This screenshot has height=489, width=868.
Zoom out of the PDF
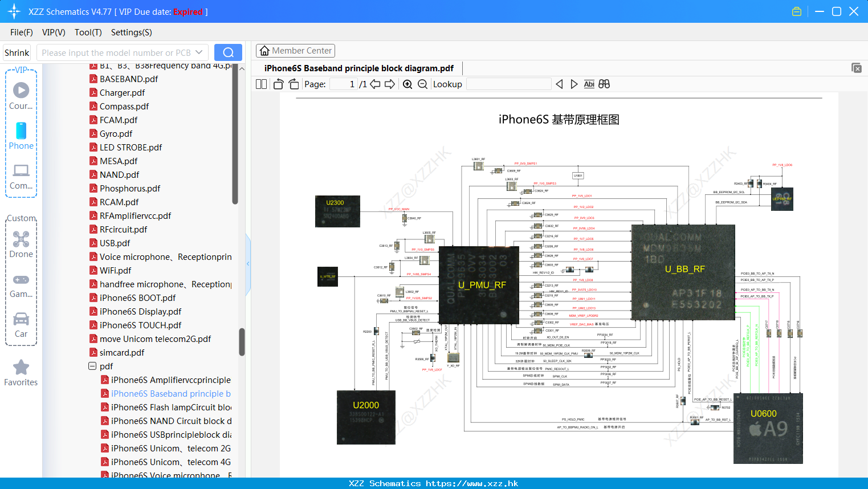click(x=422, y=84)
